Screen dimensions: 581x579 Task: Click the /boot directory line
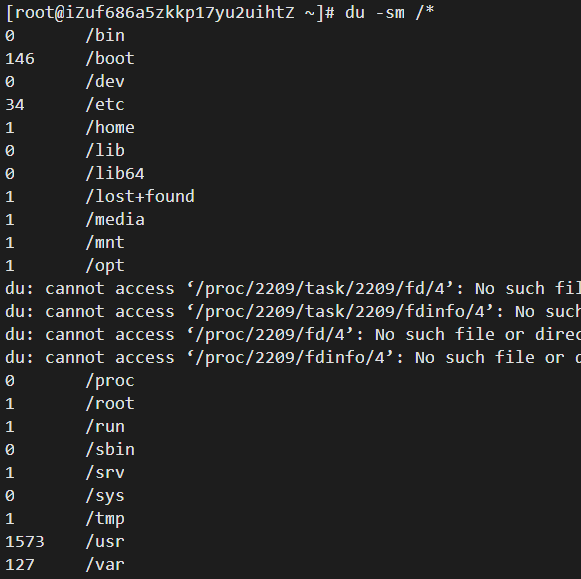tap(70, 59)
